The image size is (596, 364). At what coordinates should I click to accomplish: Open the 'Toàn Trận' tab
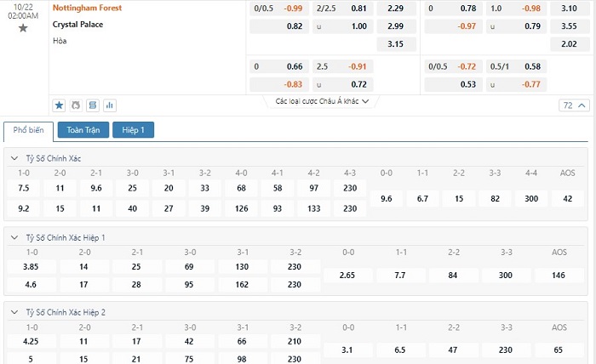coord(83,130)
